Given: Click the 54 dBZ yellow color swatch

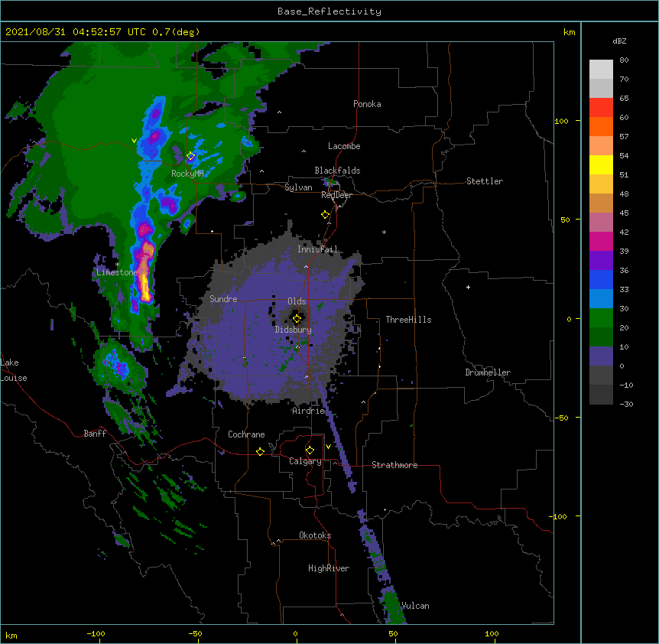Looking at the screenshot, I should 601,164.
